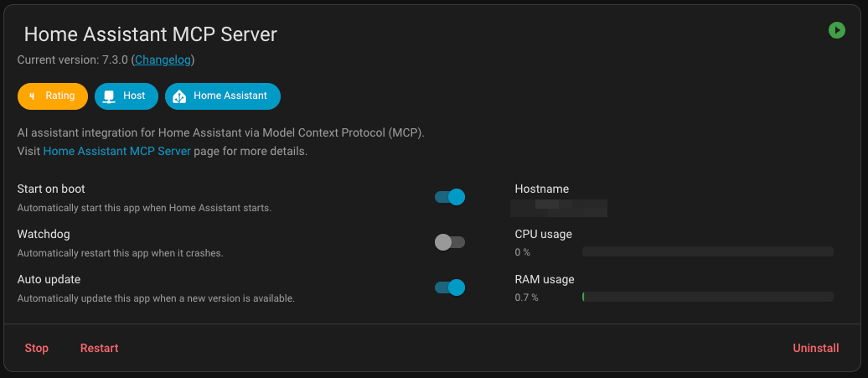868x378 pixels.
Task: Click the CPU usage progress bar
Action: tap(708, 251)
